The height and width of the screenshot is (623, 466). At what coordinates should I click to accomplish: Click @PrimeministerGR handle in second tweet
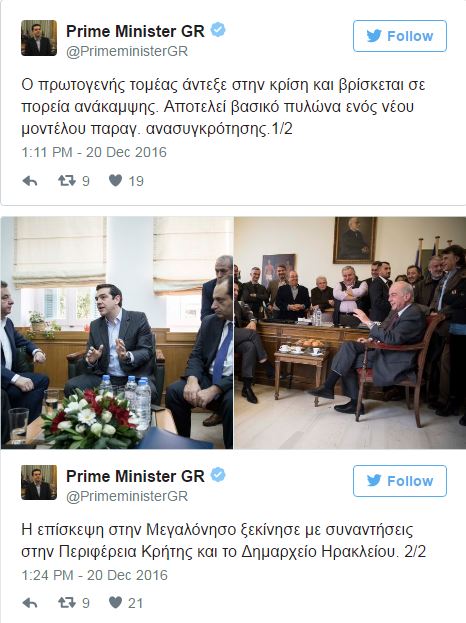click(x=127, y=497)
